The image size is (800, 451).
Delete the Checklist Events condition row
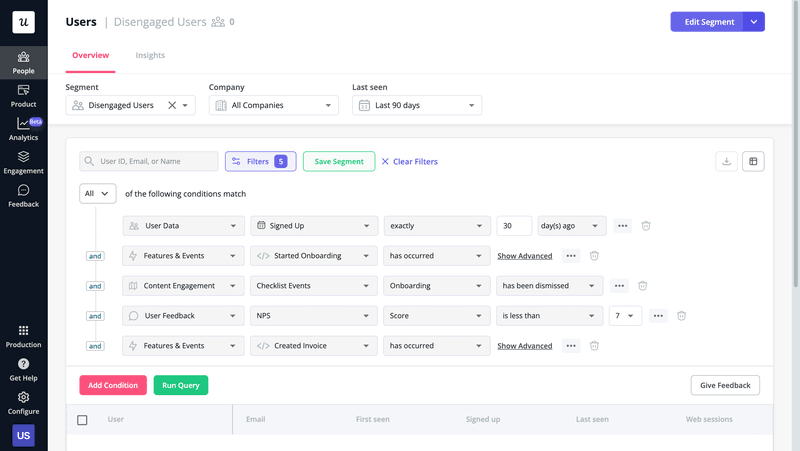(642, 286)
